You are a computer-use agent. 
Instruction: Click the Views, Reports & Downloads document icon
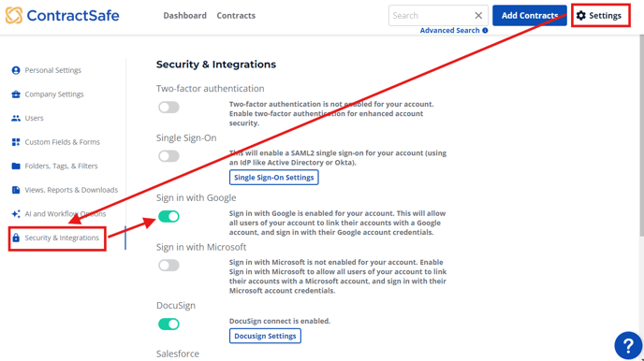(16, 190)
